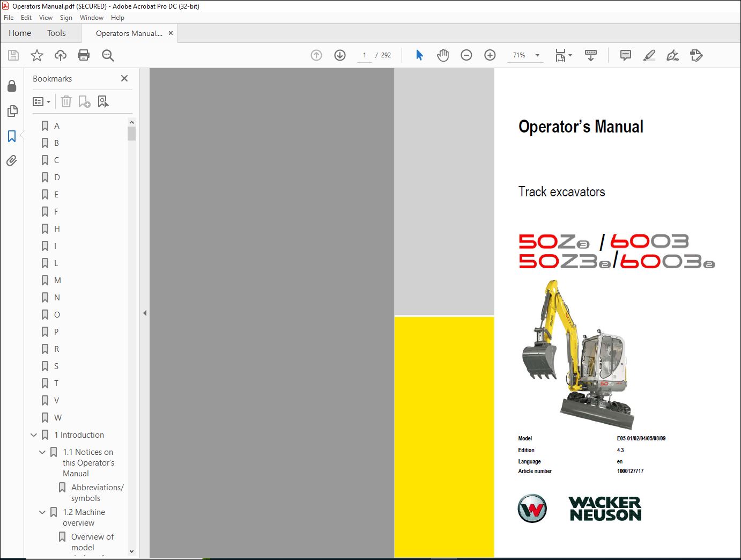This screenshot has width=741, height=560.
Task: Click the stamp/share tool icon
Action: click(696, 55)
